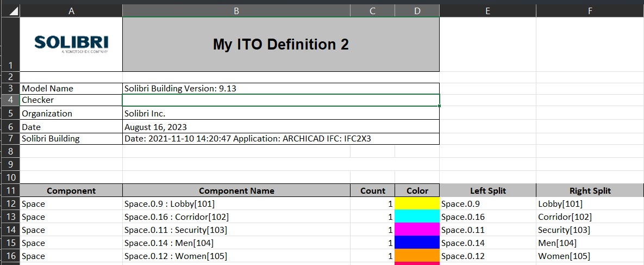This screenshot has width=644, height=265.
Task: Select Right Split cell Corridor[102]
Action: pyautogui.click(x=590, y=217)
